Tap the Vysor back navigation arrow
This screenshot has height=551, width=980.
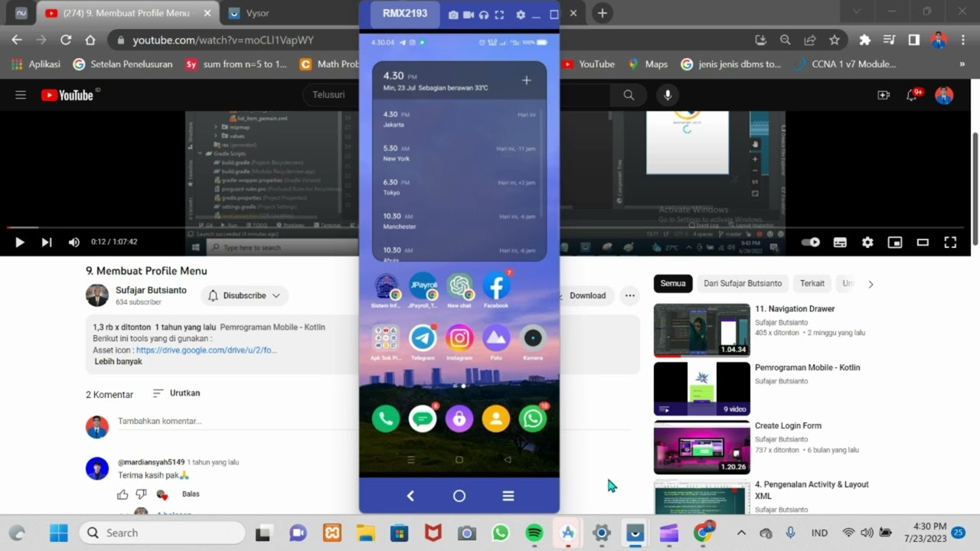pos(410,496)
